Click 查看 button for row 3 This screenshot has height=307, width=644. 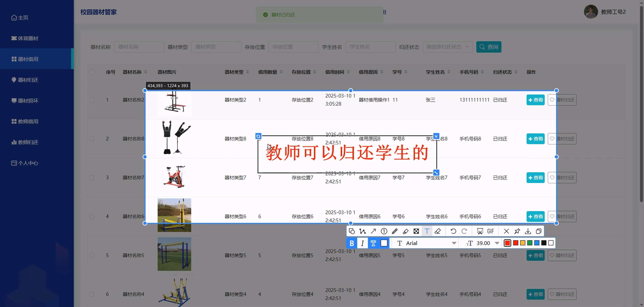(x=535, y=178)
